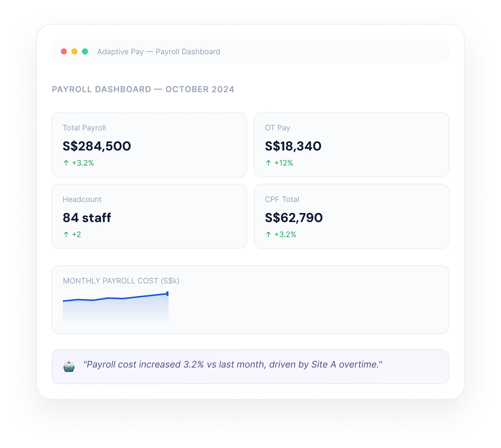Click the CPF Total trend arrow
The height and width of the screenshot is (448, 501).
pyautogui.click(x=268, y=234)
